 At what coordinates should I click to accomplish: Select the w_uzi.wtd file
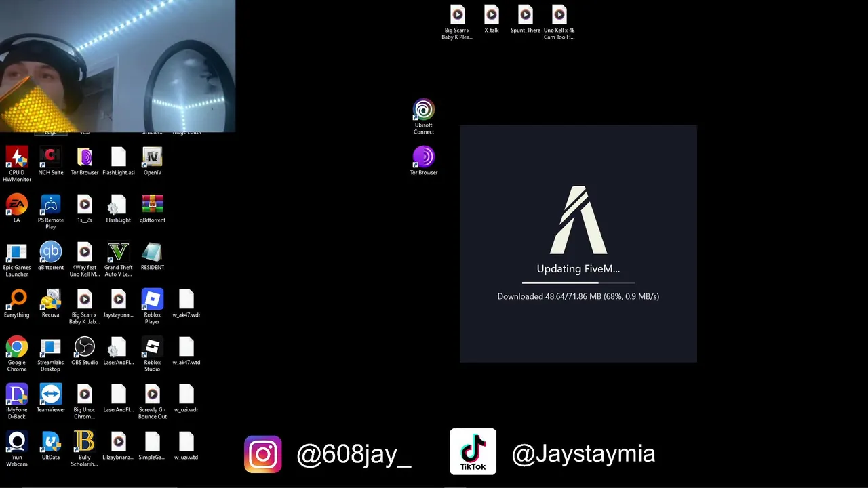pyautogui.click(x=186, y=446)
